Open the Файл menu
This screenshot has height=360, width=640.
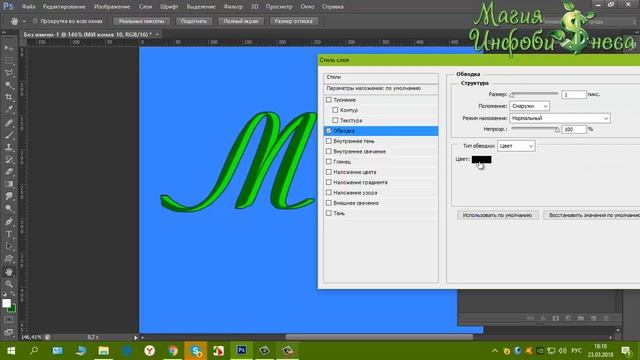[x=28, y=7]
